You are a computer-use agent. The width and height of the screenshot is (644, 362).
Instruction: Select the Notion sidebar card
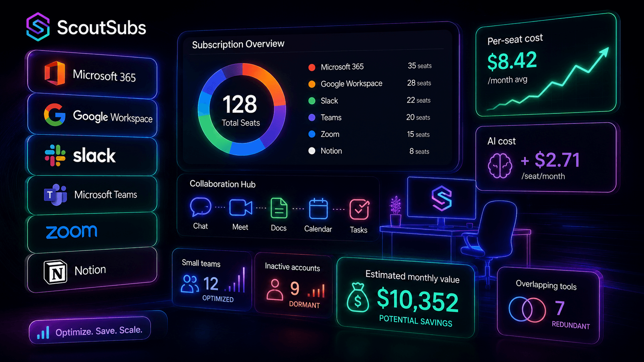pos(92,270)
